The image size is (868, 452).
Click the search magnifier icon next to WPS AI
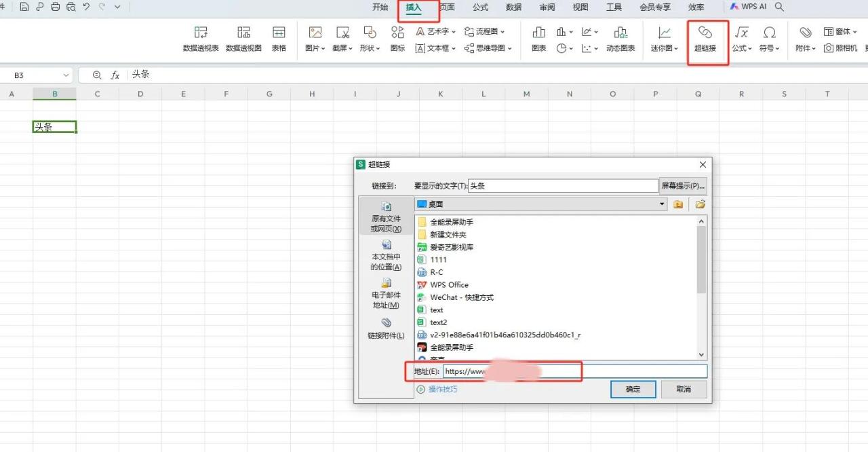(780, 7)
